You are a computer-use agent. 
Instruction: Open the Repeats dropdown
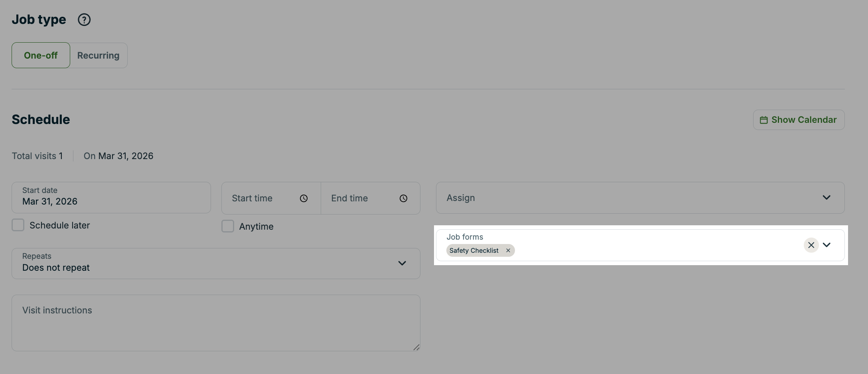pyautogui.click(x=402, y=263)
